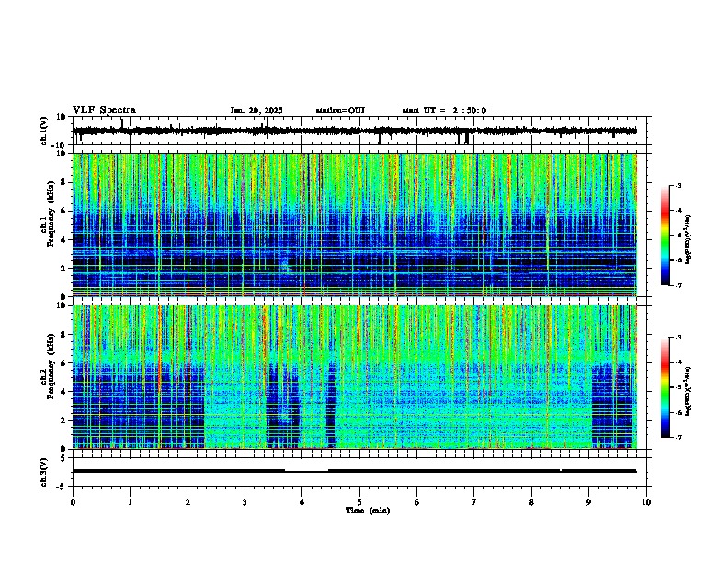
Task: Click the "5" tick on the time axis
Action: click(x=359, y=502)
